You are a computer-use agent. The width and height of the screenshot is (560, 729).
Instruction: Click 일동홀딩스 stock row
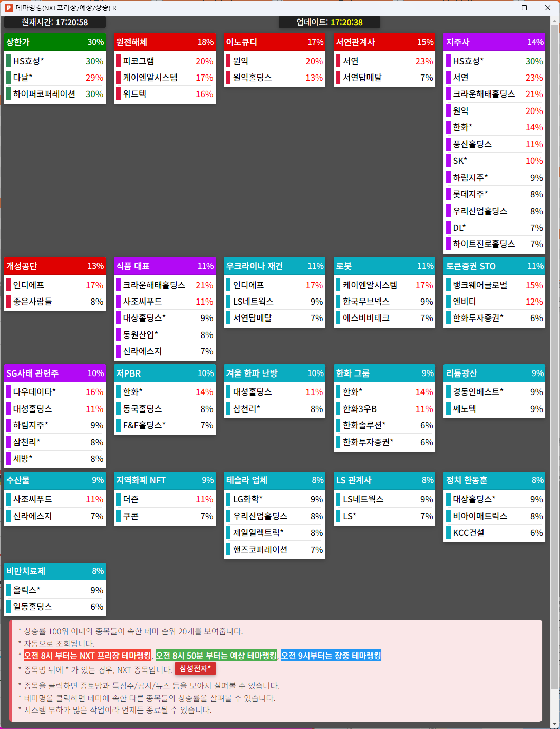[55, 607]
